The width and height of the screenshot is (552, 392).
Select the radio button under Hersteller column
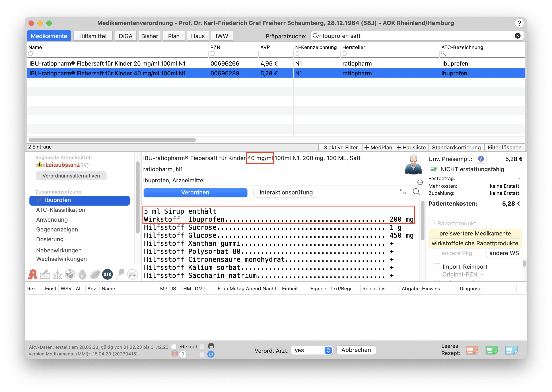[344, 54]
